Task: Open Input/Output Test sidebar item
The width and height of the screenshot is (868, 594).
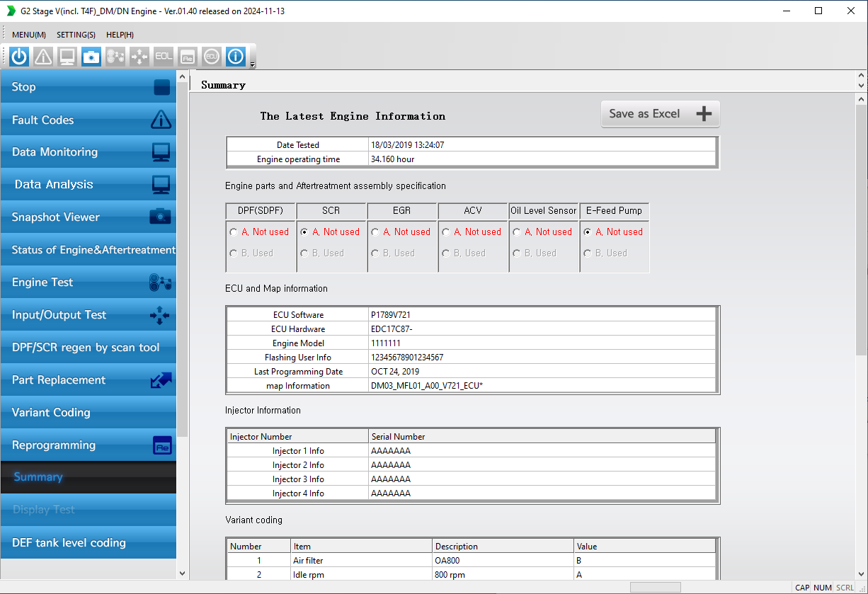Action: pyautogui.click(x=88, y=315)
